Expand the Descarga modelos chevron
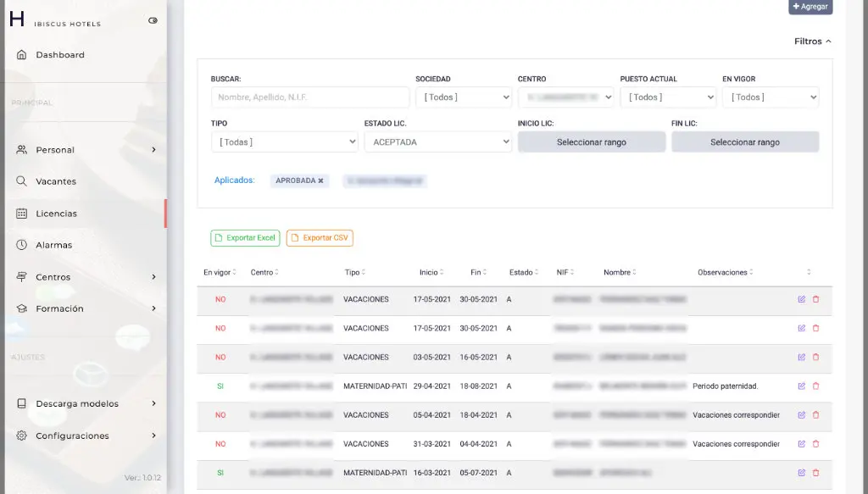 coord(154,404)
